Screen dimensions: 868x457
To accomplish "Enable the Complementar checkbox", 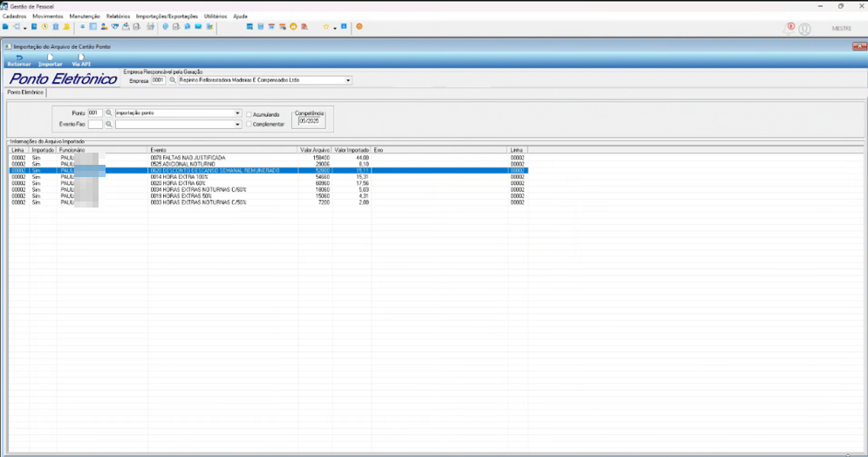I will coord(249,125).
